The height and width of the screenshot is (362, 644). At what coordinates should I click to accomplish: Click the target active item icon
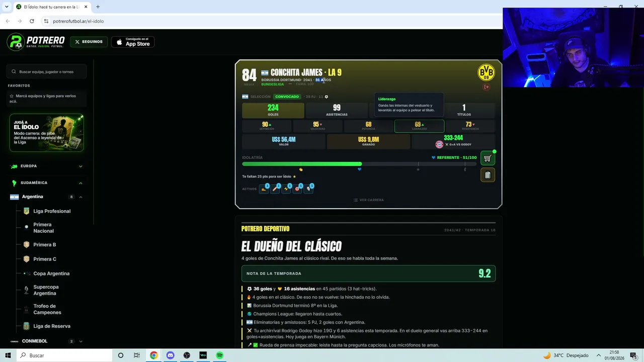click(297, 189)
